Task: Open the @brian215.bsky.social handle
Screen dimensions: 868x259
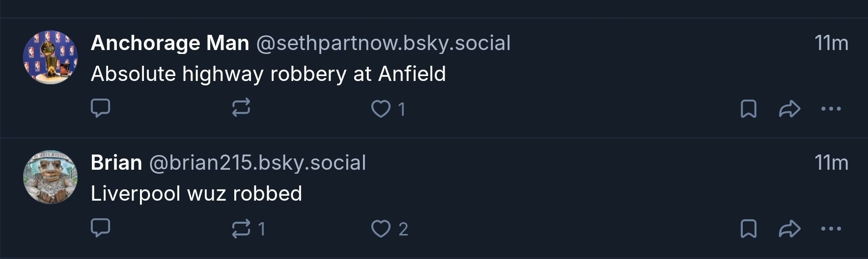Action: point(257,163)
